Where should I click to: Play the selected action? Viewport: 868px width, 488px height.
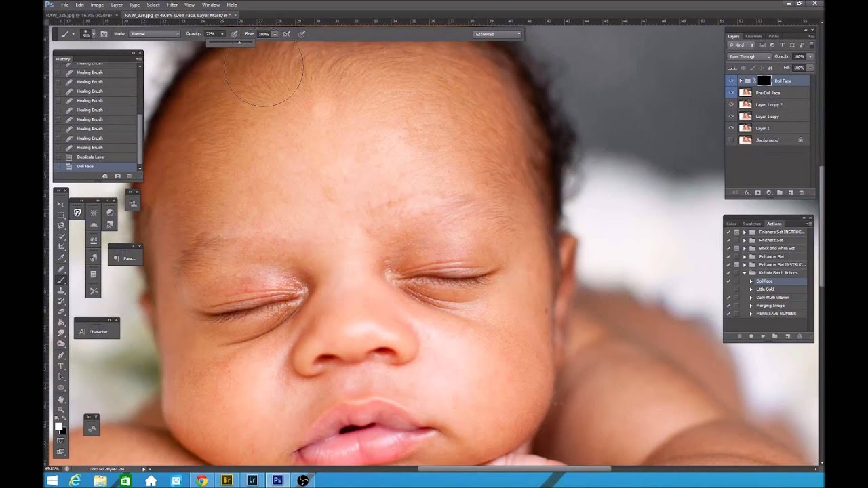coord(763,336)
